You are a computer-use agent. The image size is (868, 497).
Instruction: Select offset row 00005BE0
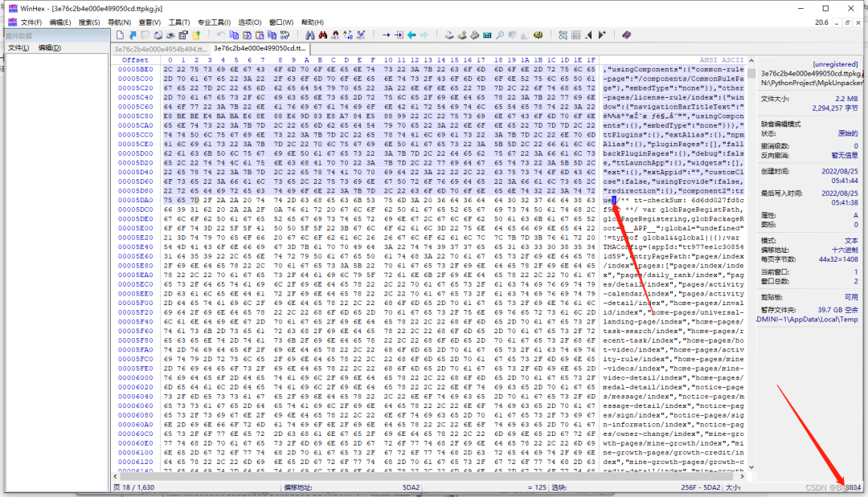(135, 69)
